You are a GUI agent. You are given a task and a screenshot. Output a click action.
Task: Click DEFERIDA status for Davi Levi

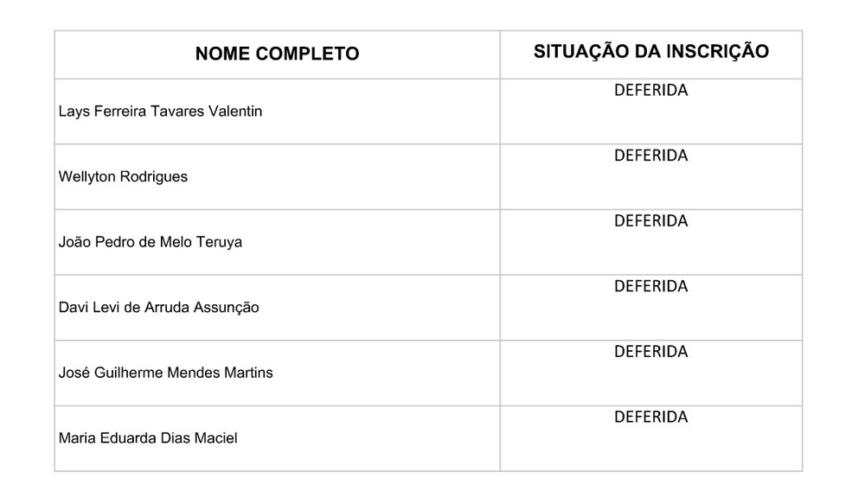click(651, 286)
